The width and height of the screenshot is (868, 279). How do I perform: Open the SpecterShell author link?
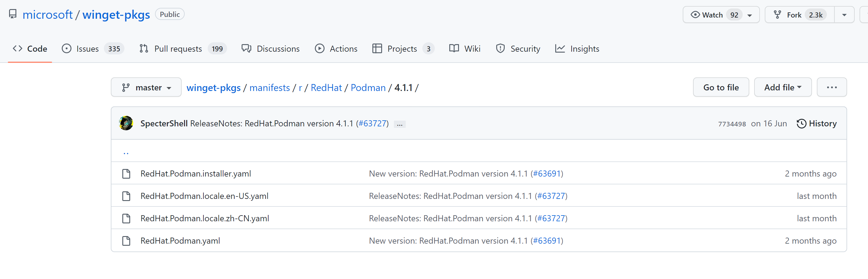click(164, 124)
